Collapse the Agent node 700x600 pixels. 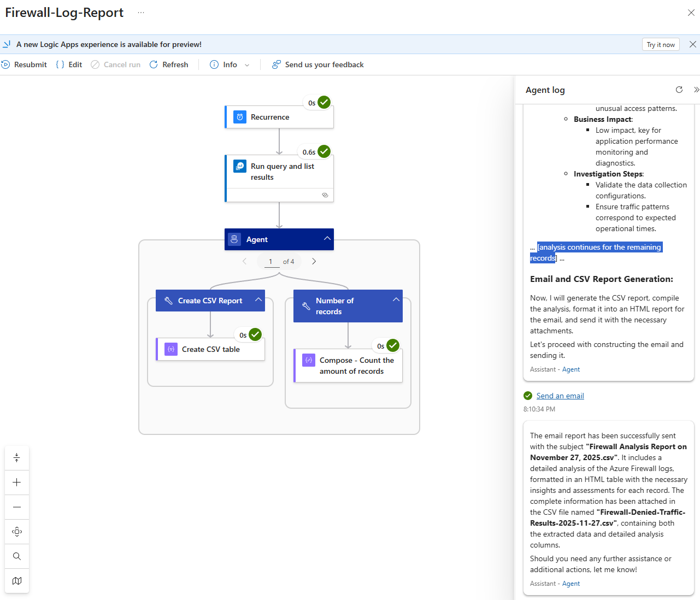point(327,239)
